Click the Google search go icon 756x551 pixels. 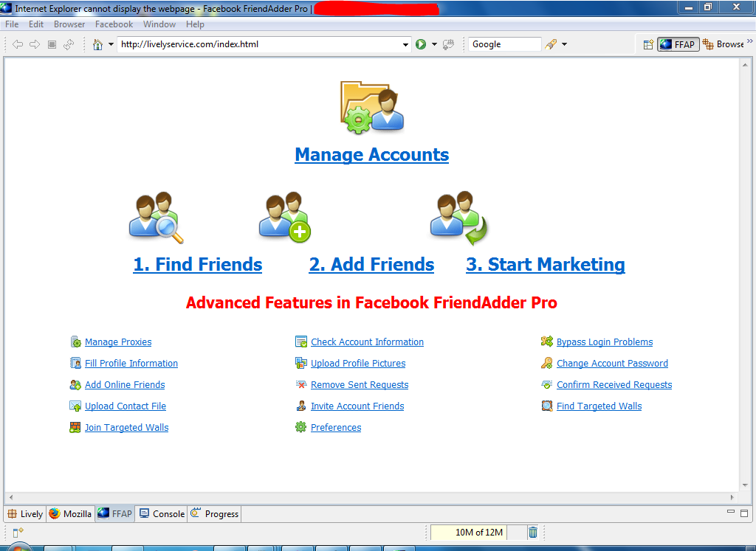(x=551, y=44)
